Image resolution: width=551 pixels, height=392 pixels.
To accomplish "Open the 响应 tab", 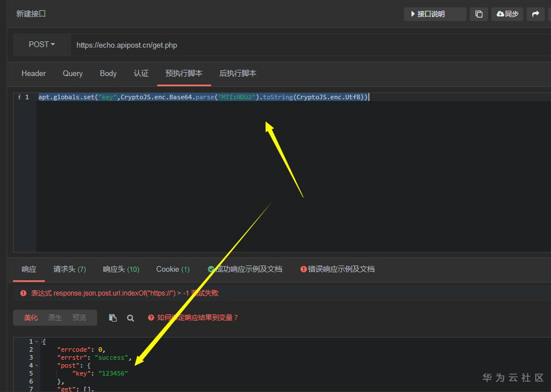I will [29, 269].
